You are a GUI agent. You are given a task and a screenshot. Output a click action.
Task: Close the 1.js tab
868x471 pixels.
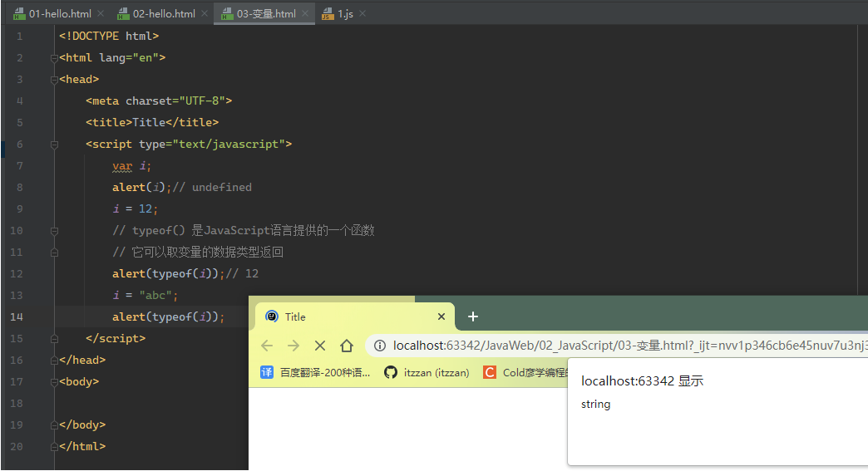(x=362, y=13)
